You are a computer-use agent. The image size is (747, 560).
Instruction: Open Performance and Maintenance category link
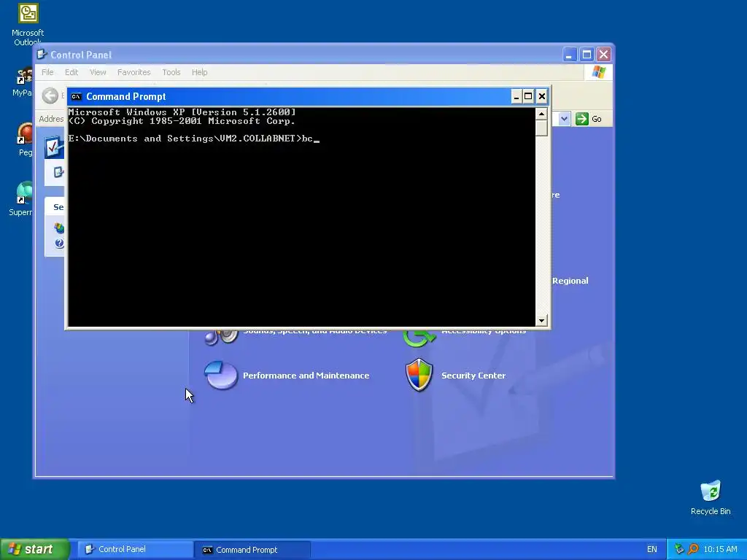click(306, 376)
